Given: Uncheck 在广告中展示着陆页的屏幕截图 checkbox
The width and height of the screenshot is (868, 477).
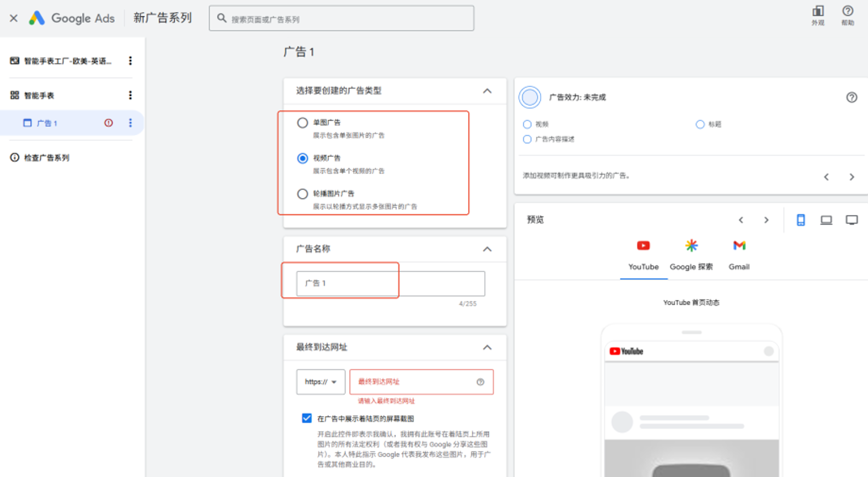Looking at the screenshot, I should click(x=307, y=418).
